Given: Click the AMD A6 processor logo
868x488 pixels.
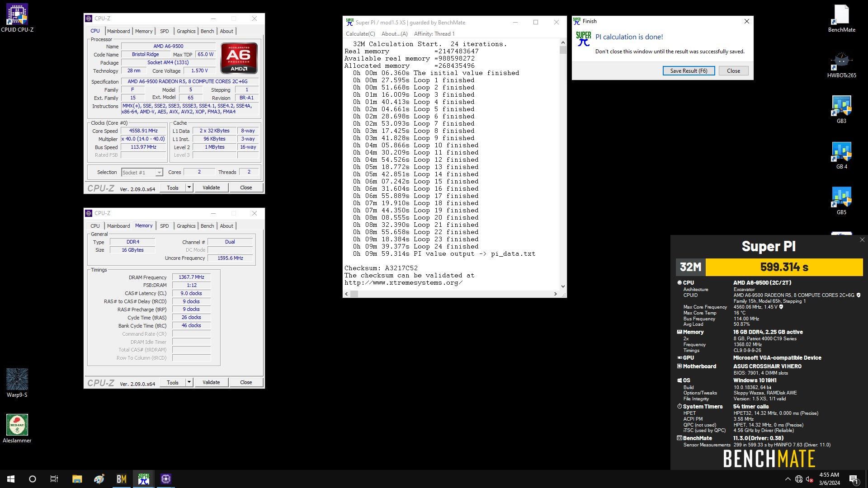Looking at the screenshot, I should coord(239,58).
